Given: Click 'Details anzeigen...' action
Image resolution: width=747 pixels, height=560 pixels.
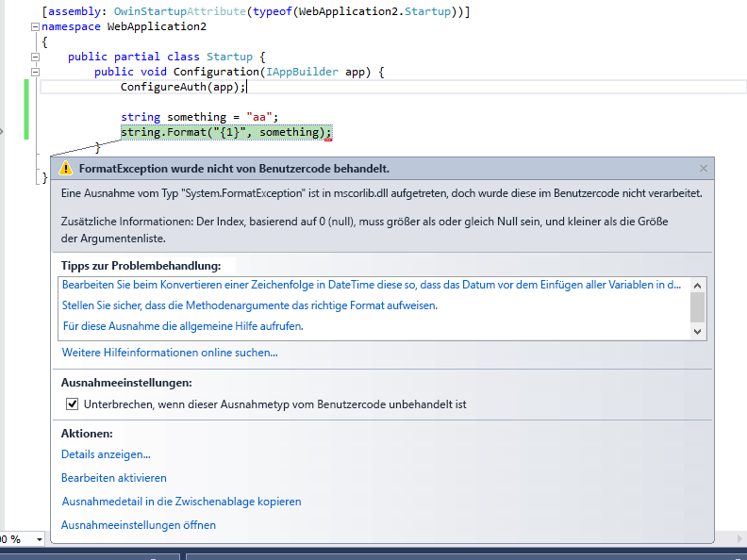Looking at the screenshot, I should pos(106,454).
